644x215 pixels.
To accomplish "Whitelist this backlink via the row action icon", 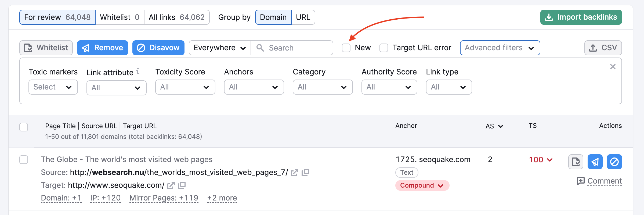I will (x=575, y=162).
